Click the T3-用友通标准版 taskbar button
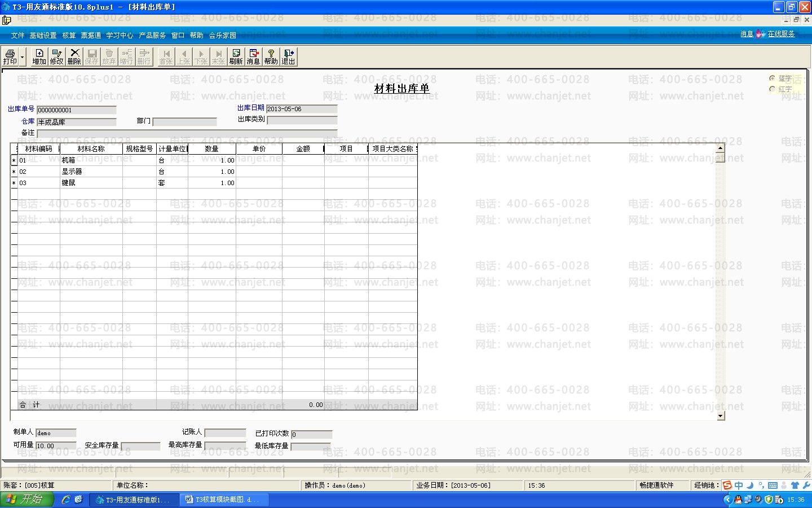Image resolution: width=812 pixels, height=508 pixels. coord(134,500)
